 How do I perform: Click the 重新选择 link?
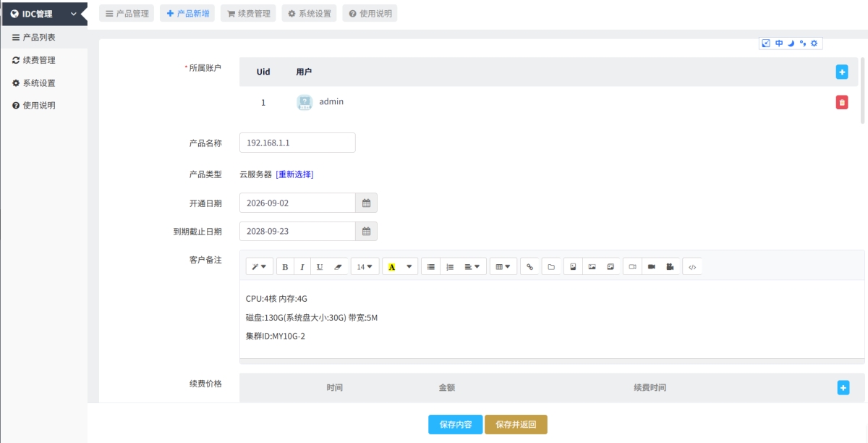(x=294, y=174)
